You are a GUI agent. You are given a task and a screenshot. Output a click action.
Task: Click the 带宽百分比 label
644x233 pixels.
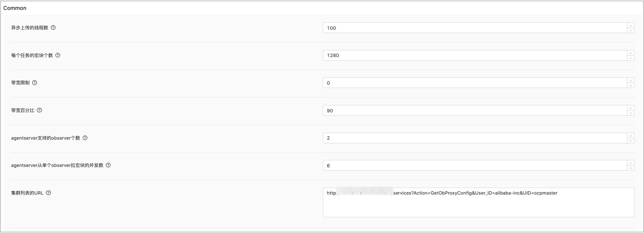(x=23, y=110)
